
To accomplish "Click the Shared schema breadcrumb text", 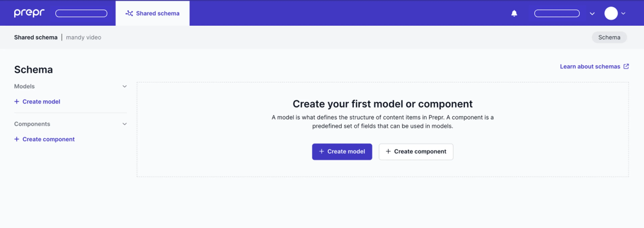I will click(36, 37).
